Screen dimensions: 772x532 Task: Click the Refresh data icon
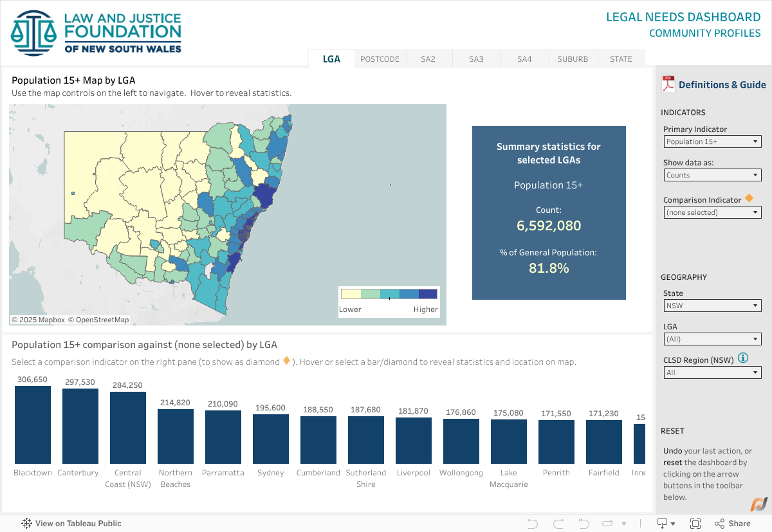[607, 523]
